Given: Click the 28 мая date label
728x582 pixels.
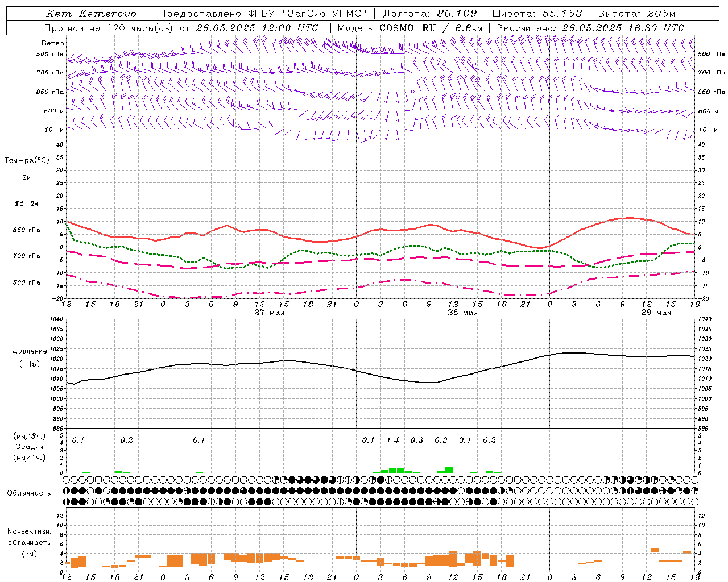Looking at the screenshot, I should (462, 313).
